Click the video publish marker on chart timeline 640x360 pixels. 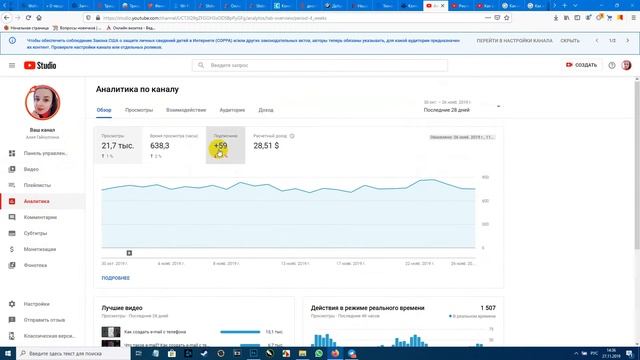click(x=129, y=253)
